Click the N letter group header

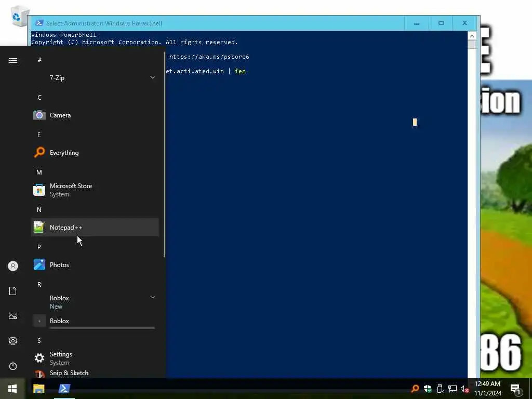[x=39, y=210]
